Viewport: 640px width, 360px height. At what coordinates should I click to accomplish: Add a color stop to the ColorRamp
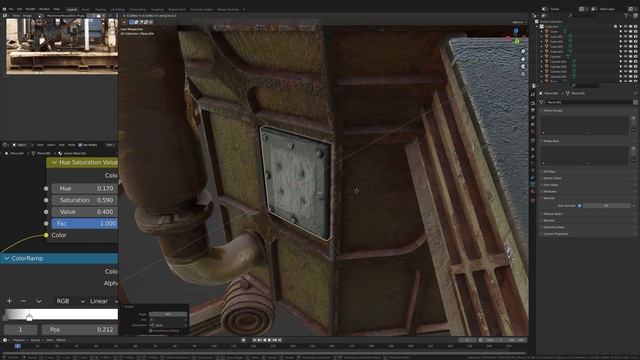[x=9, y=301]
